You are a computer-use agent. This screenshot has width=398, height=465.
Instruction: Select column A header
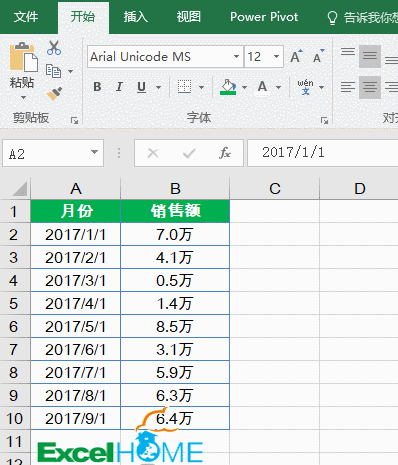click(x=76, y=189)
